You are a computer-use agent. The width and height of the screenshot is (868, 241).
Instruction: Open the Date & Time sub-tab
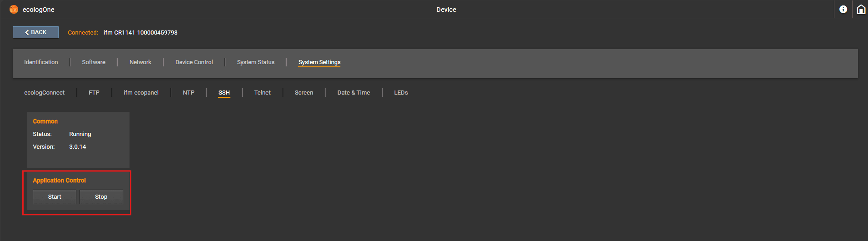(354, 93)
